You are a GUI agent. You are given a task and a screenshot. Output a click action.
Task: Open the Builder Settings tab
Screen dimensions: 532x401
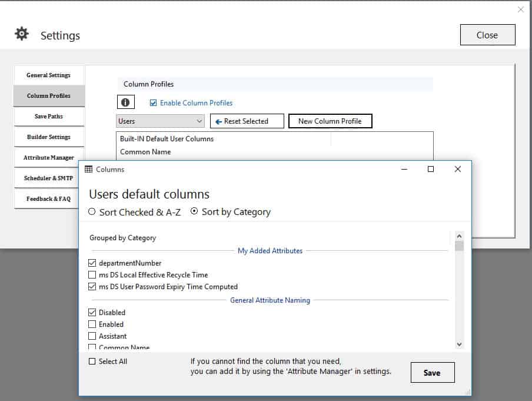click(49, 137)
